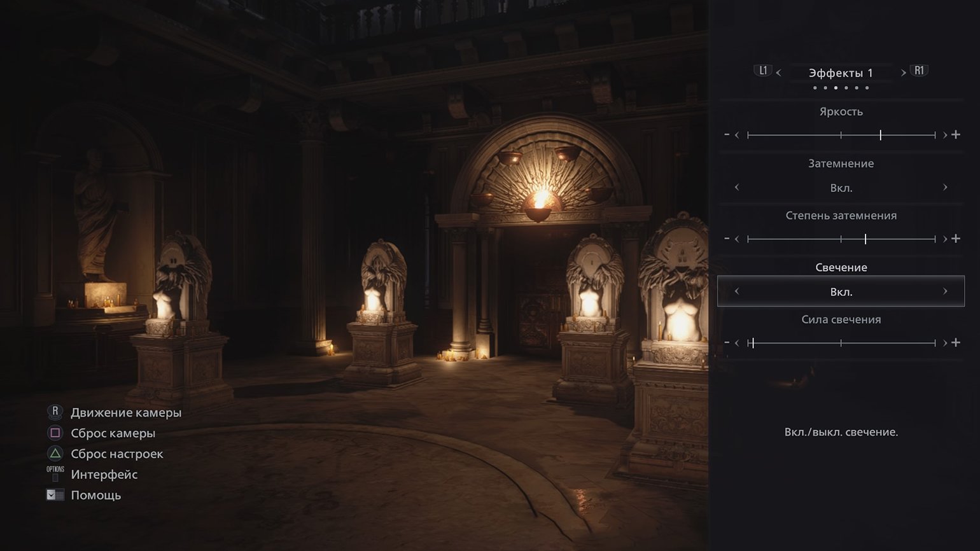
Task: Click the Помощь label
Action: tap(96, 494)
